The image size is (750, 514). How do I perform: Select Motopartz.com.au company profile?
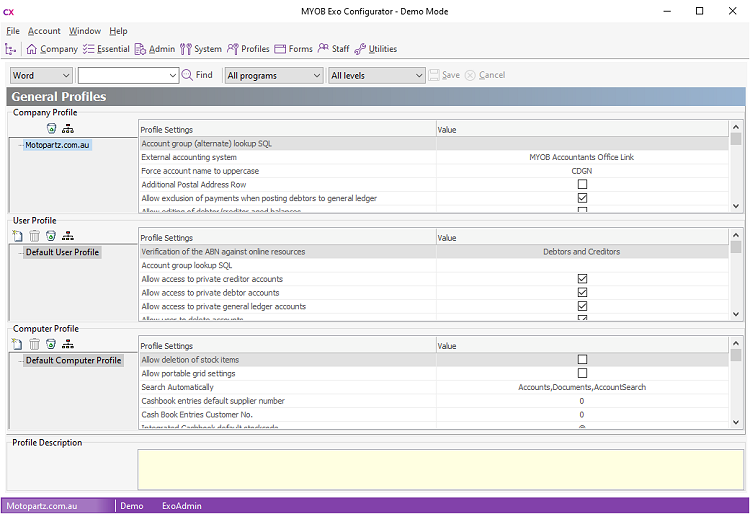(x=57, y=145)
